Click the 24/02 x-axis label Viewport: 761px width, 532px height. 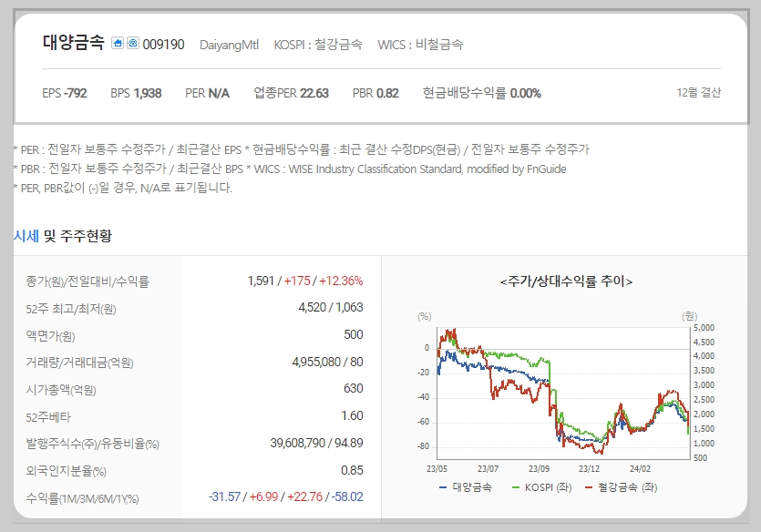pos(640,469)
